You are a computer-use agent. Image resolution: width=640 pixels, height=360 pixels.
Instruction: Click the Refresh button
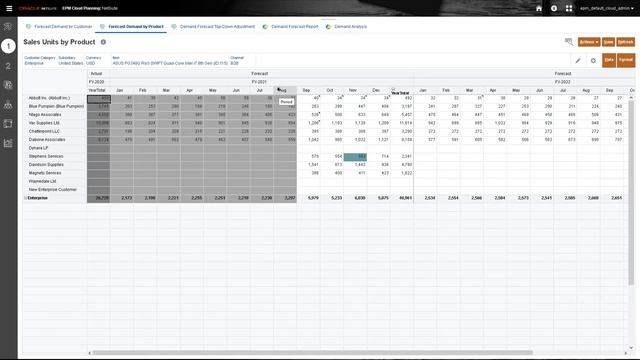(625, 42)
